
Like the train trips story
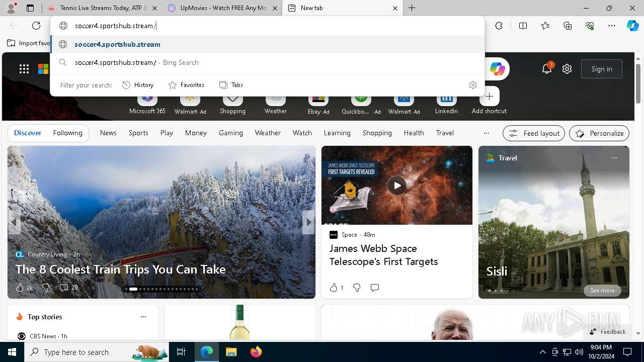tap(24, 288)
